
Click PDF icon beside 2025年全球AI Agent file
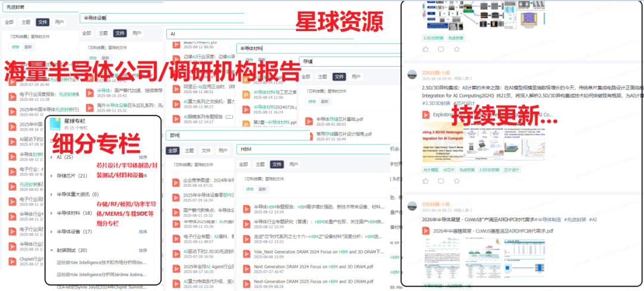point(176,268)
